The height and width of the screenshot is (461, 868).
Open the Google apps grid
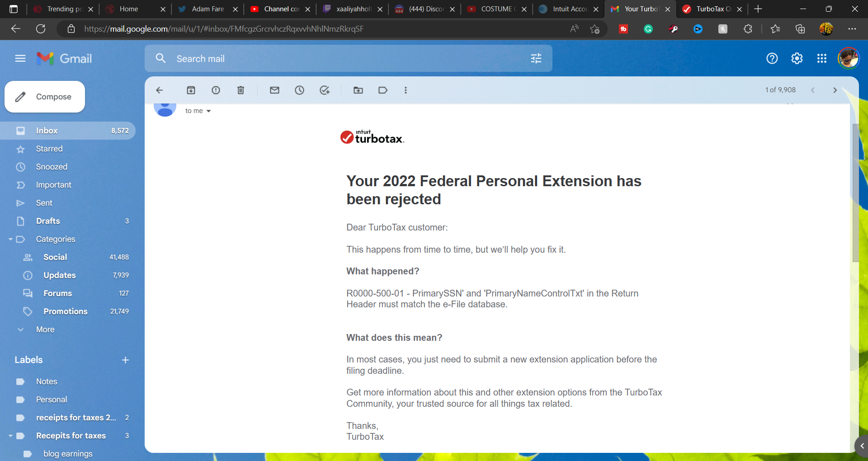tap(822, 58)
